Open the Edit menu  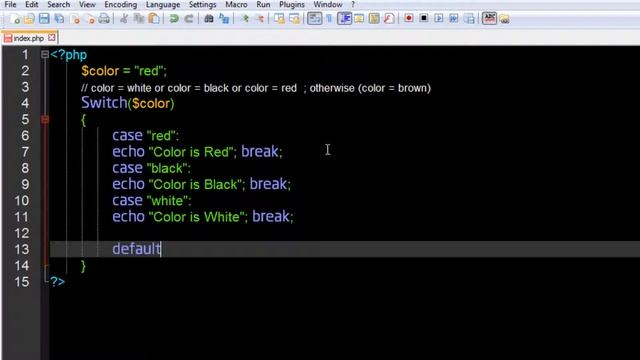click(31, 5)
